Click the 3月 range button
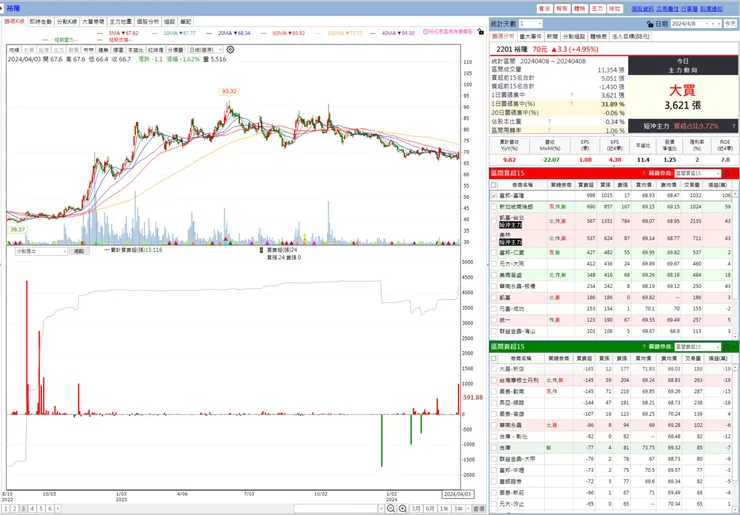This screenshot has width=740, height=515. pos(416,508)
